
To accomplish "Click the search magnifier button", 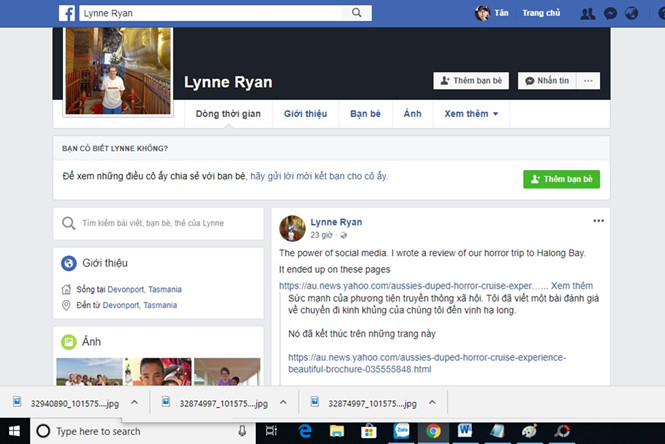I will [x=358, y=14].
